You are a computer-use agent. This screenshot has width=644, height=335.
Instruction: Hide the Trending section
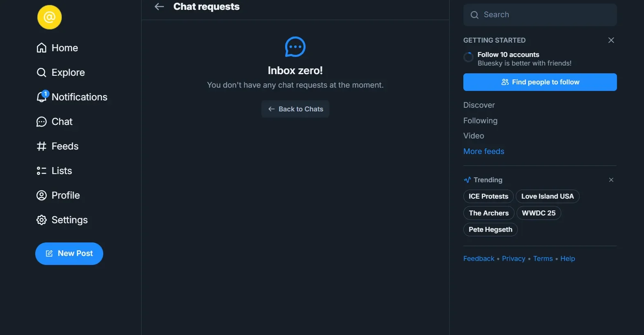(611, 180)
